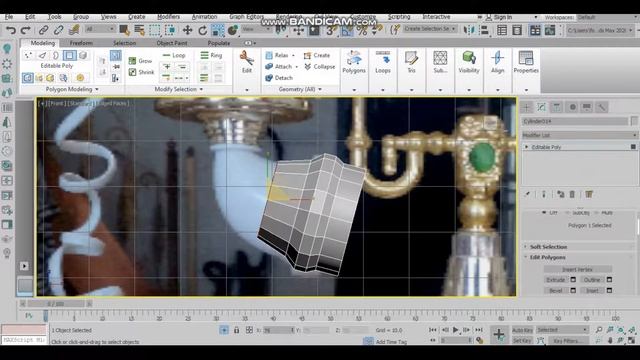Toggle the Ribbon display icon
640x360 pixels.
(x=535, y=30)
